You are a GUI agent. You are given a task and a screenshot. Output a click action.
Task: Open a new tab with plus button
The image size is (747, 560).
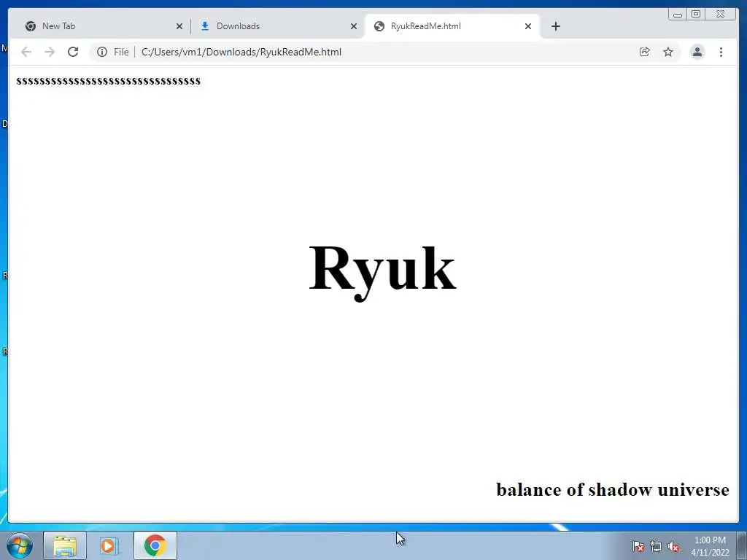(x=555, y=26)
